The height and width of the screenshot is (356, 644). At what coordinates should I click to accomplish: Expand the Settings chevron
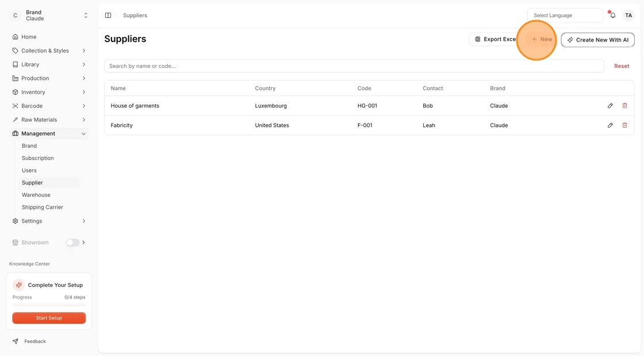tap(84, 221)
